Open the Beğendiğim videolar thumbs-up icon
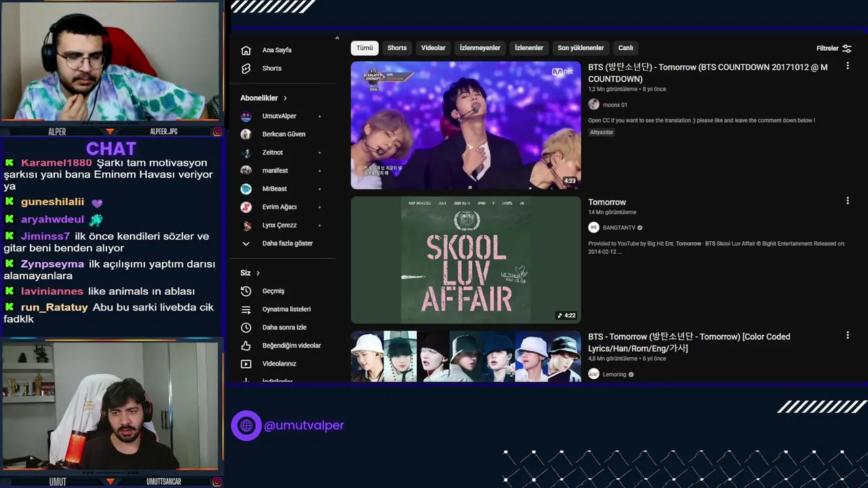The height and width of the screenshot is (488, 868). click(246, 346)
